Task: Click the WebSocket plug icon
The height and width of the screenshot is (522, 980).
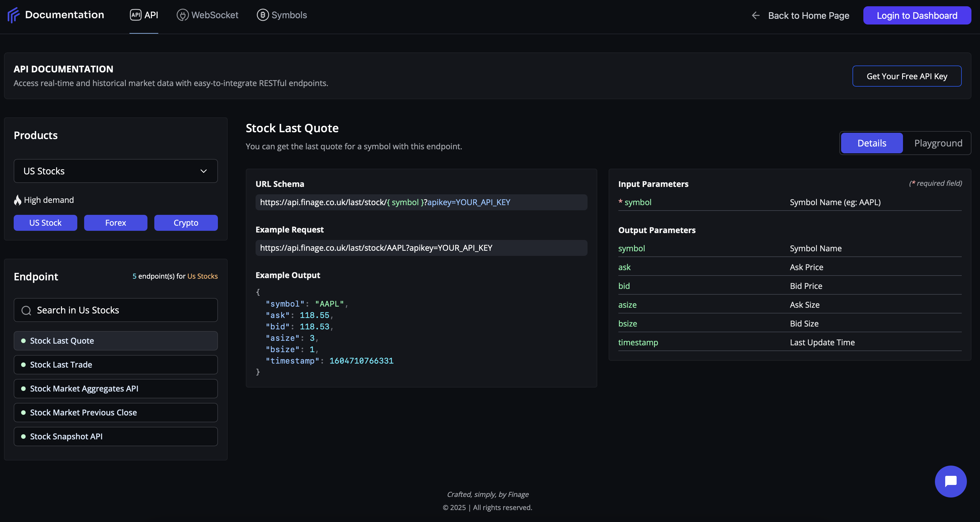Action: (183, 15)
